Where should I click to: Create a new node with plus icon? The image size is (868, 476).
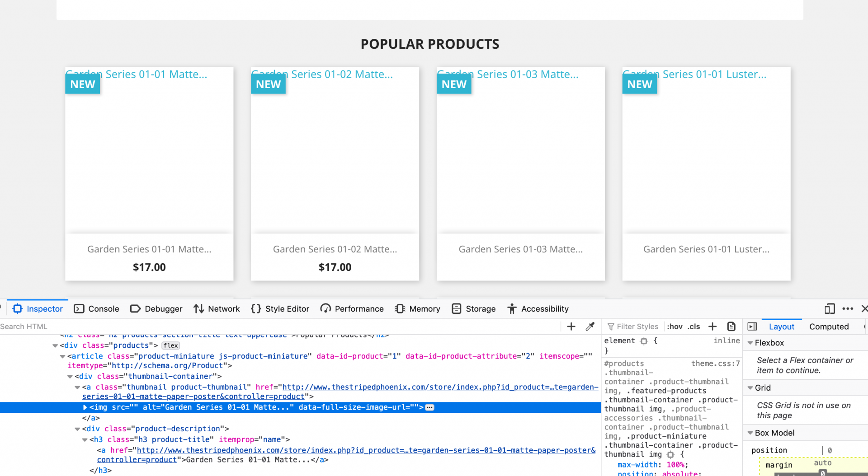pyautogui.click(x=571, y=327)
